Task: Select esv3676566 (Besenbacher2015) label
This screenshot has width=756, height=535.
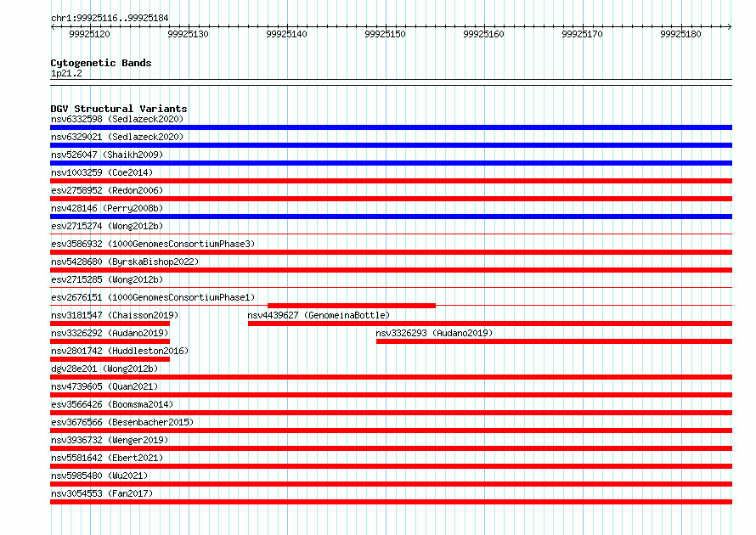Action: [122, 422]
